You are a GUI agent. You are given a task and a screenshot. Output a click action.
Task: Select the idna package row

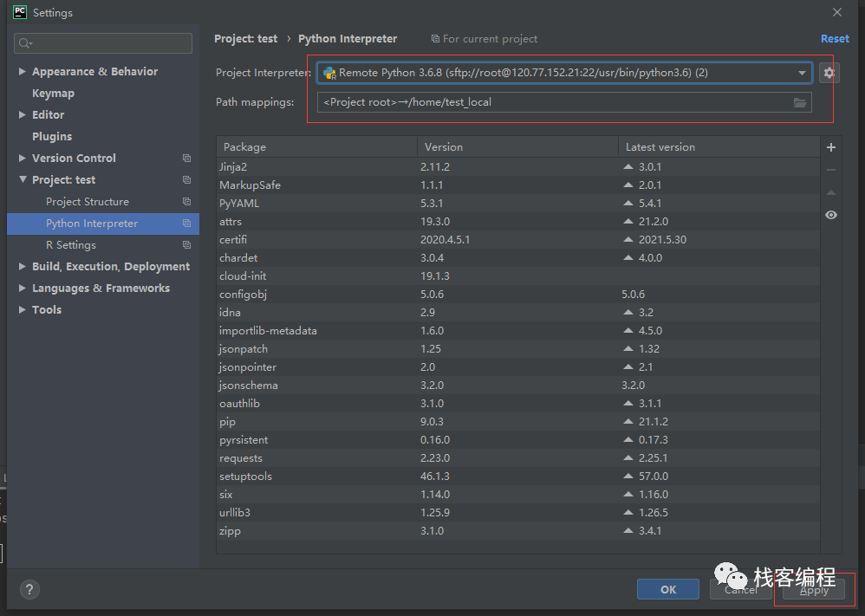click(518, 312)
